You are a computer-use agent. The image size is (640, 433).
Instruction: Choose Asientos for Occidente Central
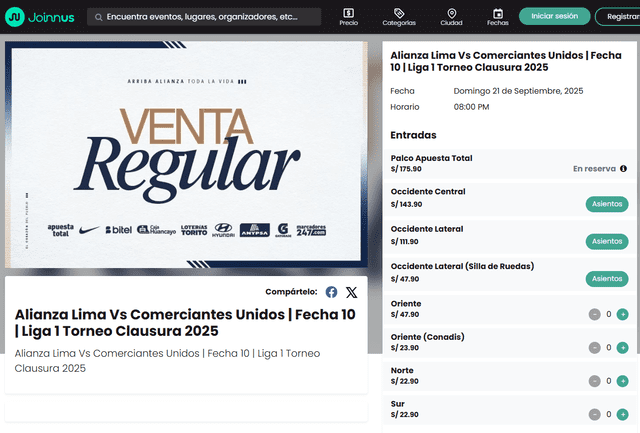point(607,204)
